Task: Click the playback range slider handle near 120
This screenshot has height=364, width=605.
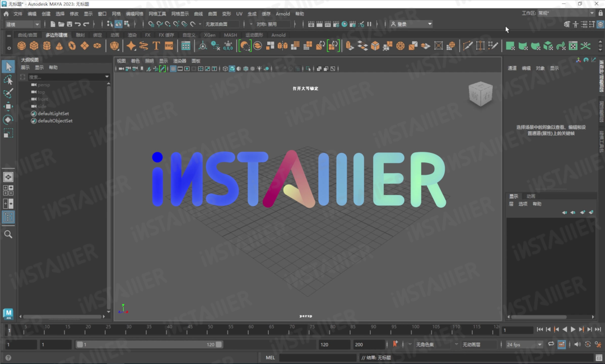Action: coord(219,344)
